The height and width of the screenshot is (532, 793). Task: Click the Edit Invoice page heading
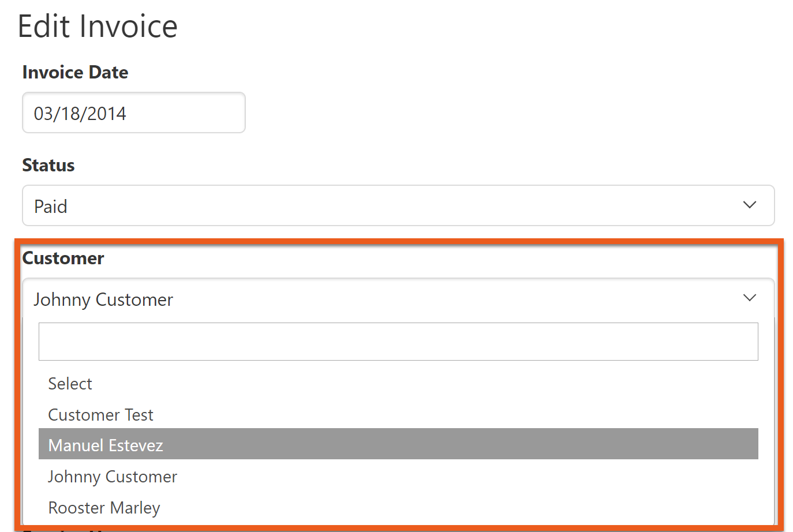point(98,27)
